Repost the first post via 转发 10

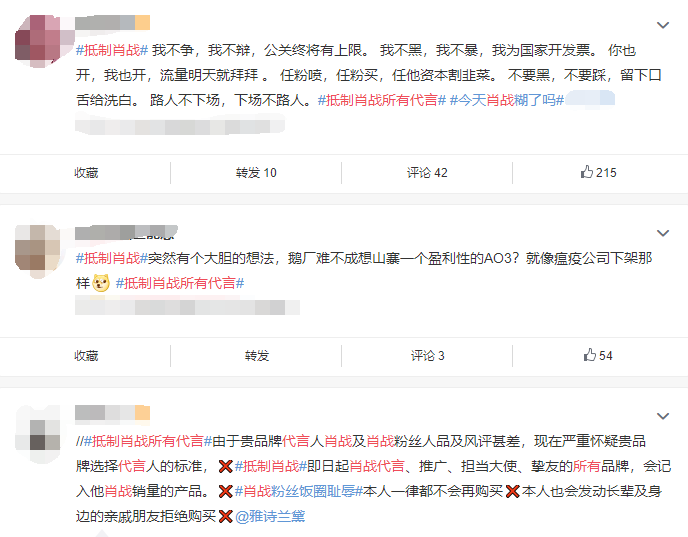point(256,172)
